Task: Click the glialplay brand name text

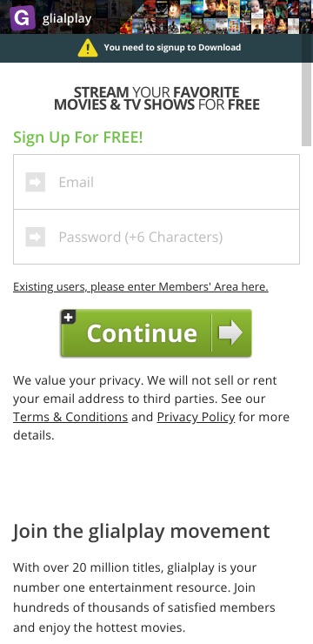Action: [67, 19]
